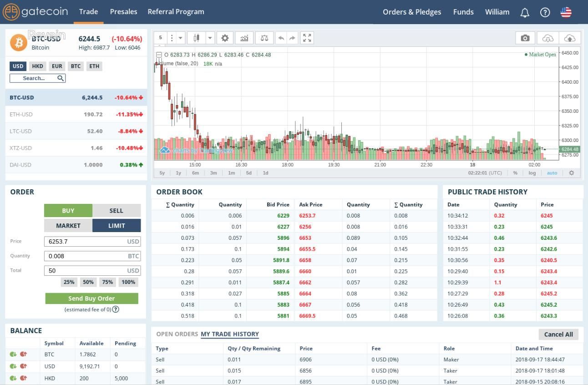The width and height of the screenshot is (588, 385).
Task: Set chart range to 6m
Action: [x=195, y=173]
